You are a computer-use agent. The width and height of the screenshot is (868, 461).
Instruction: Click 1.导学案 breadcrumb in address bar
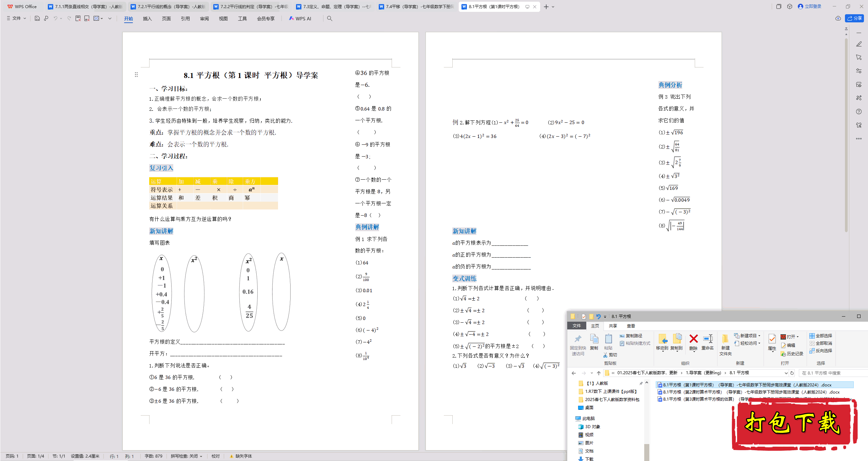[704, 373]
